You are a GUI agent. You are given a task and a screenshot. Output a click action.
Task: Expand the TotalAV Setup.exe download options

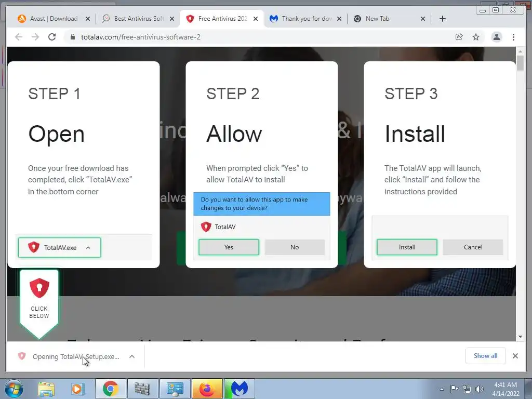(x=132, y=356)
